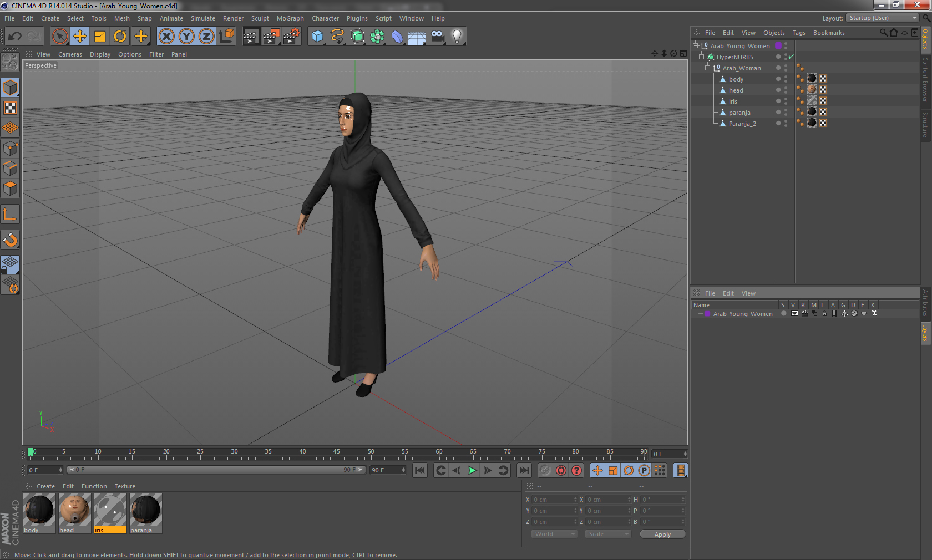Viewport: 932px width, 560px height.
Task: Switch to Texture mode checker icon
Action: [10, 108]
